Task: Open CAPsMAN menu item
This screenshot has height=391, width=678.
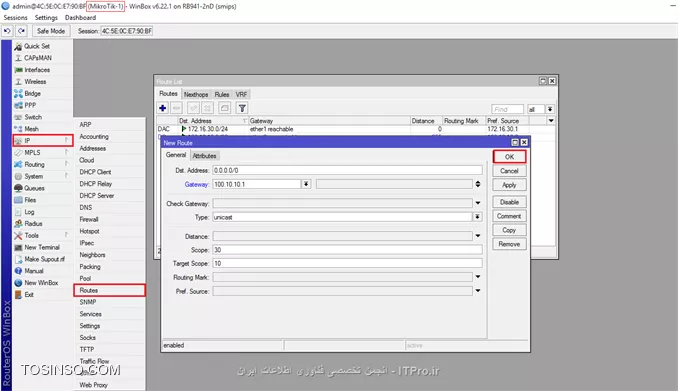Action: [38, 58]
